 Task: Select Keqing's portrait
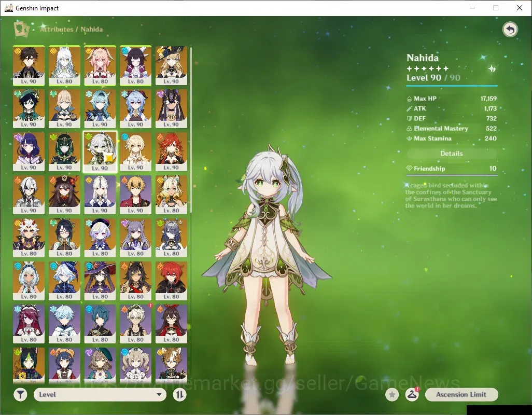[x=136, y=238]
